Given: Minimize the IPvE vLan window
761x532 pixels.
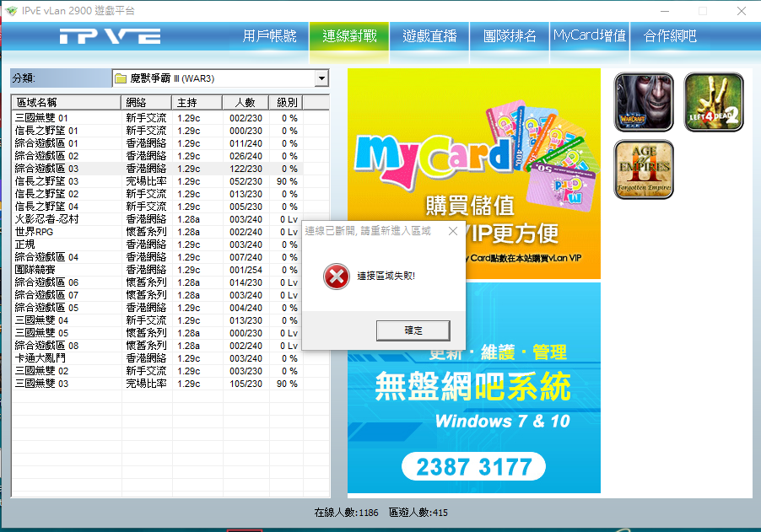Looking at the screenshot, I should click(665, 11).
